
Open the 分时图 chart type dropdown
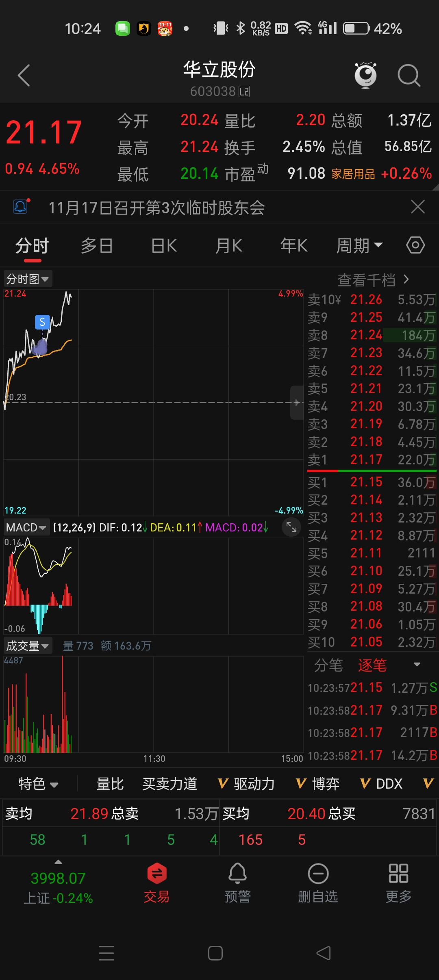click(x=28, y=279)
